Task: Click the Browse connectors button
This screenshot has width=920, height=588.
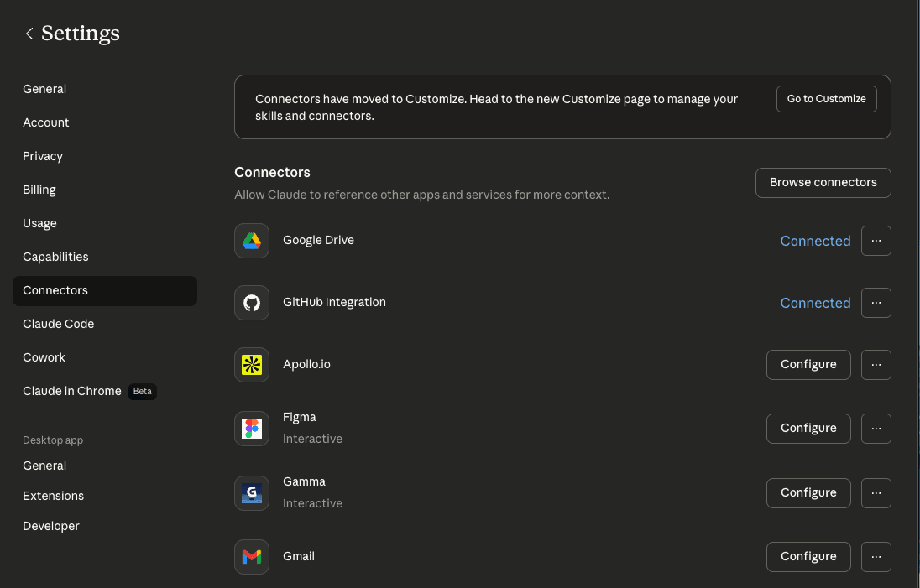Action: click(823, 182)
